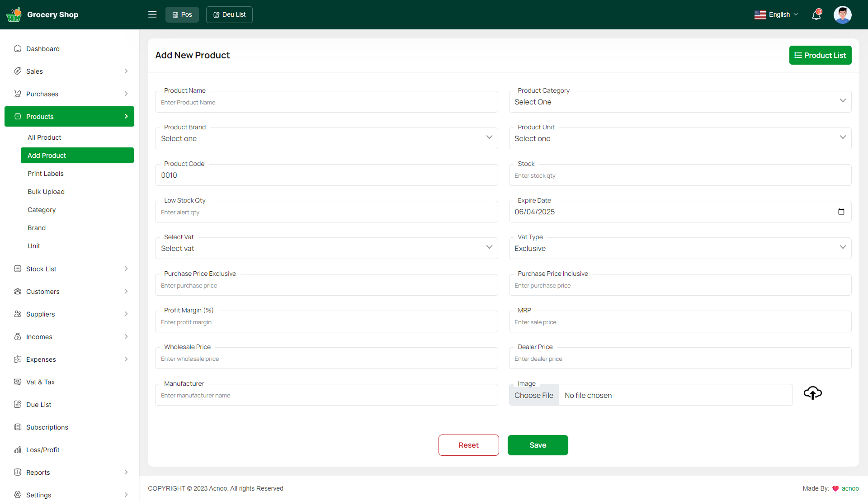Viewport: 868px width, 501px height.
Task: Click the cloud upload image icon
Action: click(x=812, y=392)
